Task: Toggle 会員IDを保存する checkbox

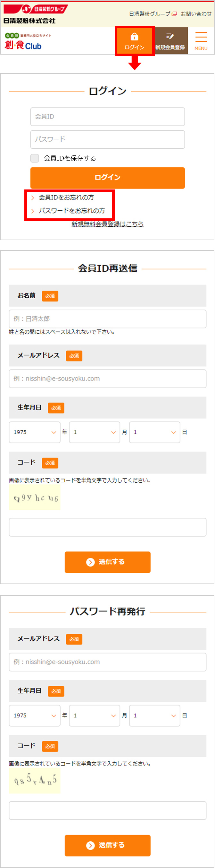Action: click(35, 158)
